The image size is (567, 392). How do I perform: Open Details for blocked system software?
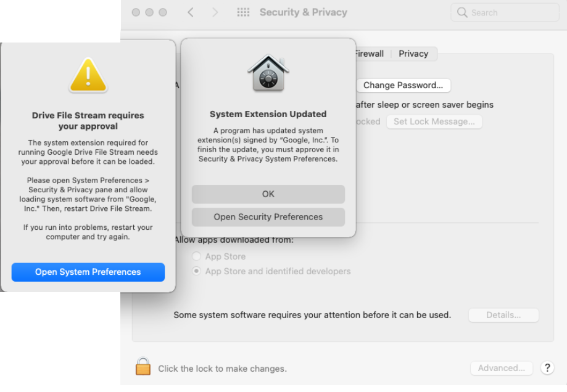point(503,315)
